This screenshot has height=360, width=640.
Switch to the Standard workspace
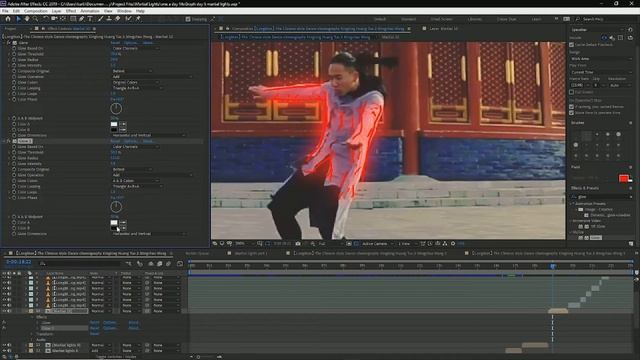coord(408,19)
